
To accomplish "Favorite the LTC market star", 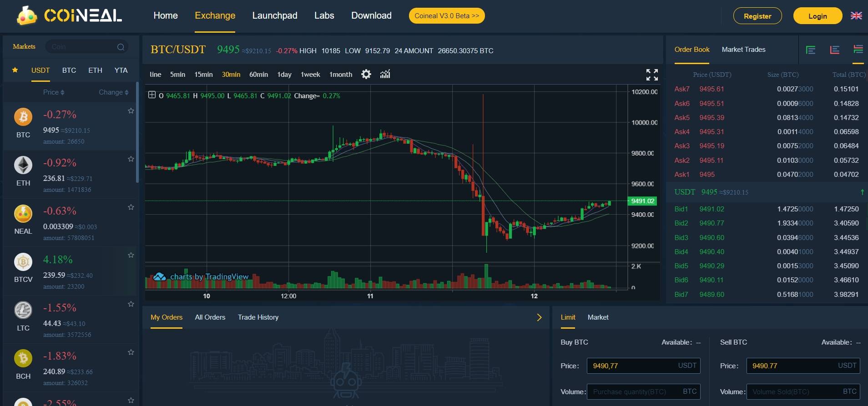I will click(x=131, y=304).
